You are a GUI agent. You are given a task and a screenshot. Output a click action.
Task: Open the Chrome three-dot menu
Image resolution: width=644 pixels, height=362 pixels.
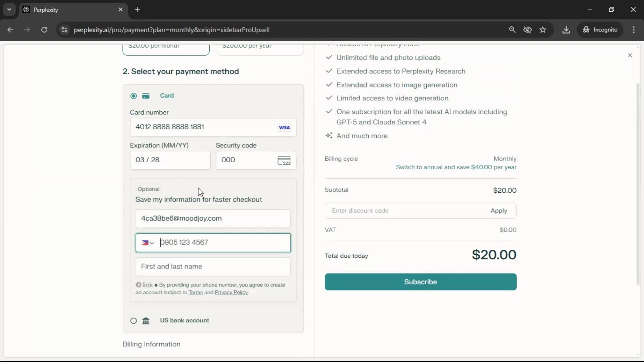coord(634,30)
